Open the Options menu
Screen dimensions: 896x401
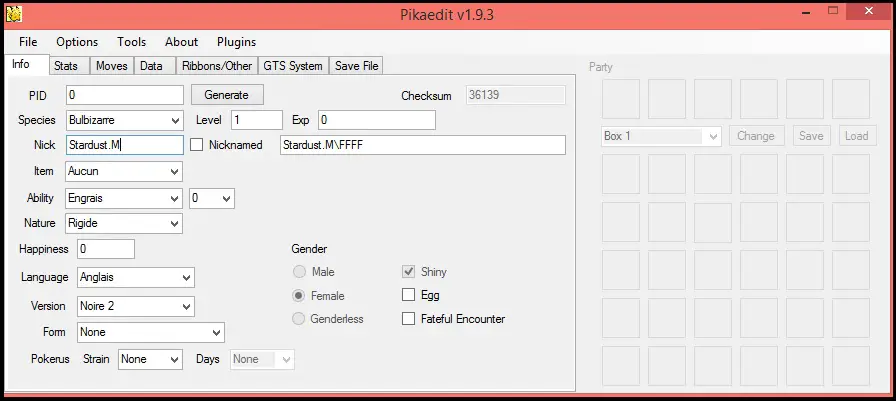click(77, 42)
